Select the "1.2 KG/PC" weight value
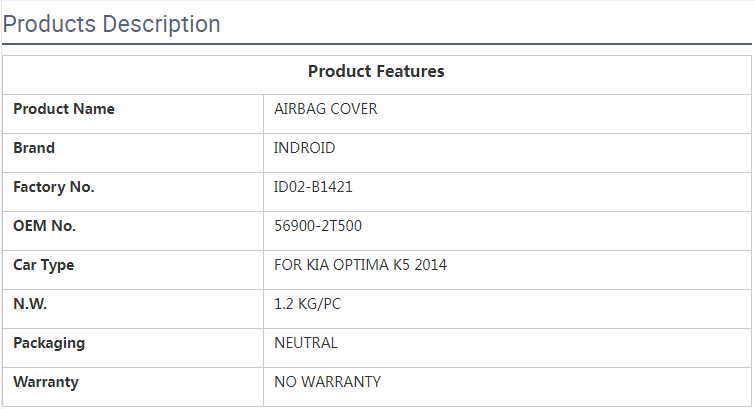755x409 pixels. [x=307, y=304]
